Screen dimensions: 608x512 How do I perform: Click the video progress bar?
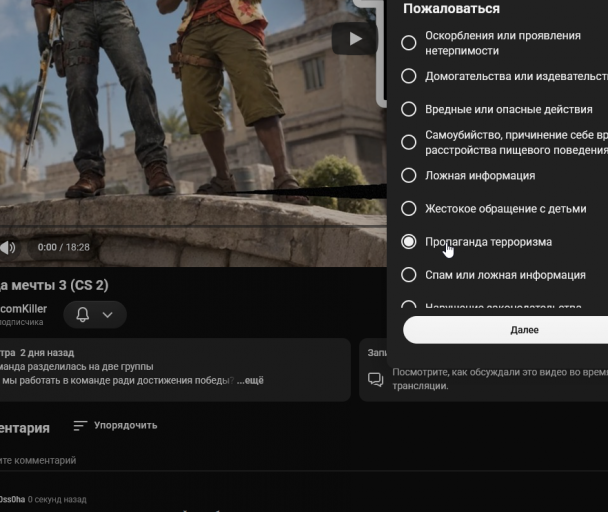(193, 225)
